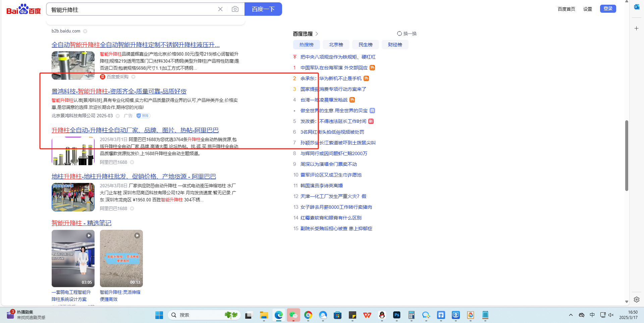Click the refresh 换一换 hot list button
Screen dimensions: 644x323
coord(407,34)
